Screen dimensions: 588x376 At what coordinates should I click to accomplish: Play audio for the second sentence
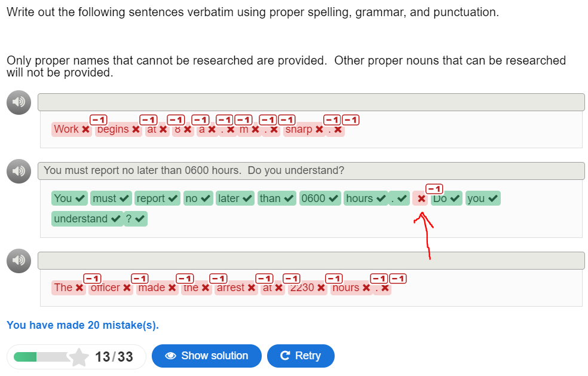pyautogui.click(x=19, y=171)
